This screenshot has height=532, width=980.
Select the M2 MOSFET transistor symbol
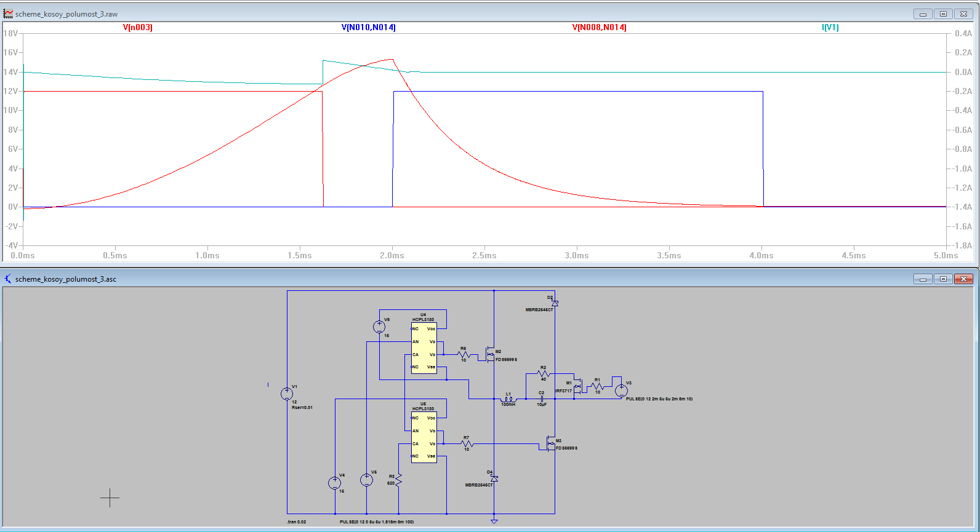point(490,354)
